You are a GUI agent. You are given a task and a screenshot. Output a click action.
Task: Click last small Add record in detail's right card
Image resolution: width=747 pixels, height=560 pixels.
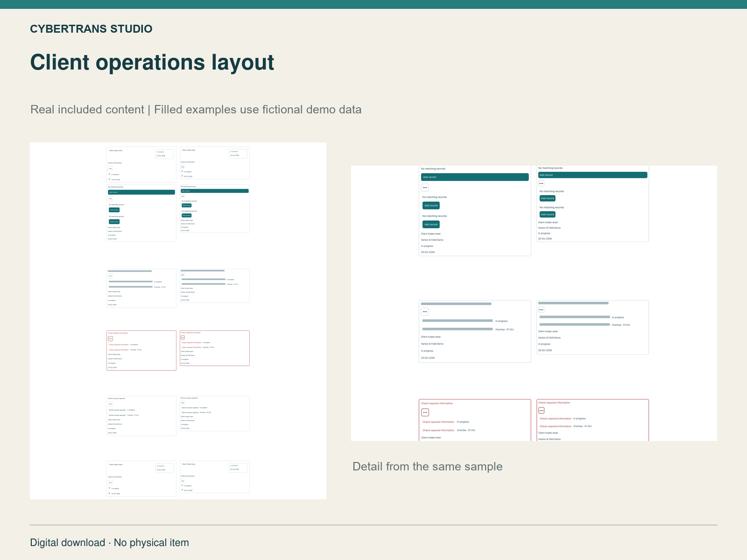point(548,215)
